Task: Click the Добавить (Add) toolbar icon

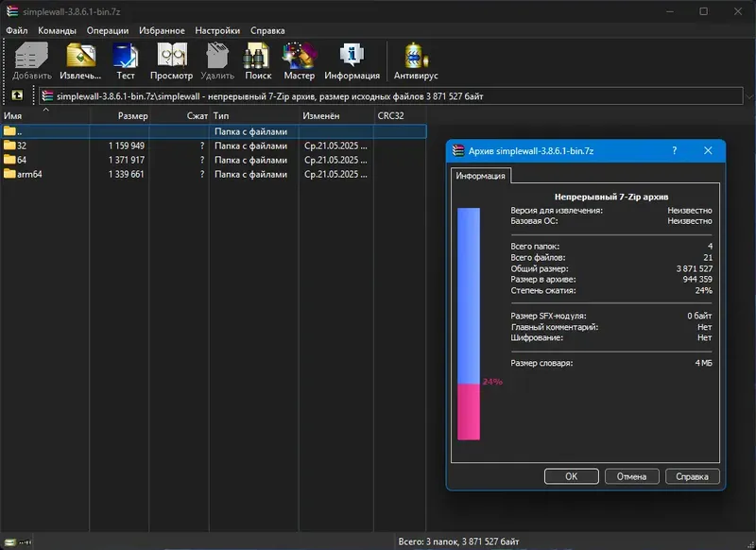Action: tap(32, 60)
